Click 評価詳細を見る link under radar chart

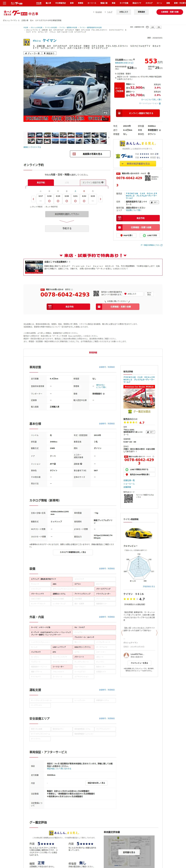[x=149, y=586]
